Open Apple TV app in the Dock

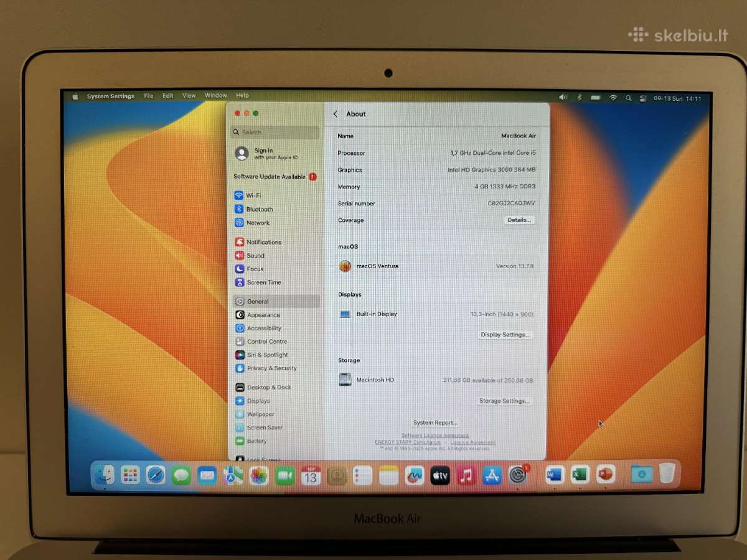[440, 476]
